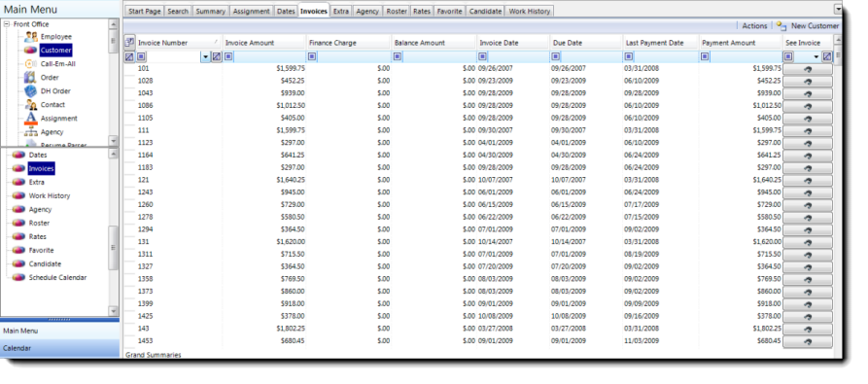Open Invoice Number filter dropdown arrow
868x384 pixels.
coord(205,56)
